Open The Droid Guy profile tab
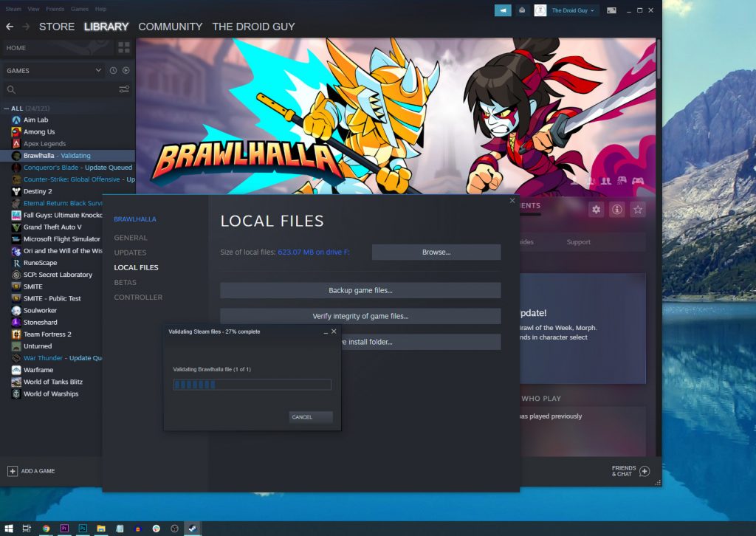Screen dimensions: 756x536 [254, 27]
